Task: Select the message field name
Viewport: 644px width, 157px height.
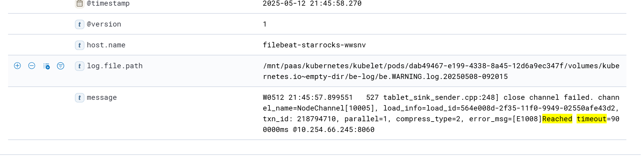Action: (102, 97)
